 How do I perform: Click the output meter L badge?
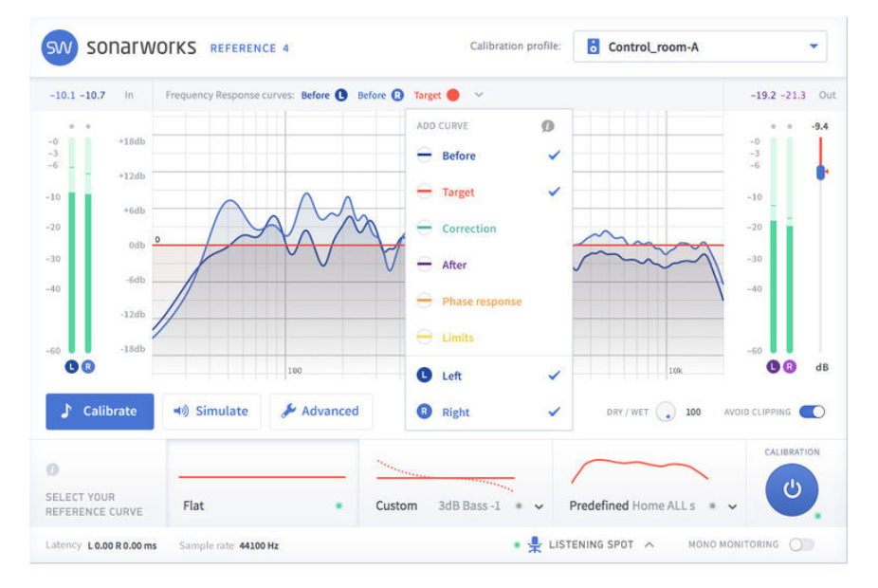pyautogui.click(x=774, y=367)
